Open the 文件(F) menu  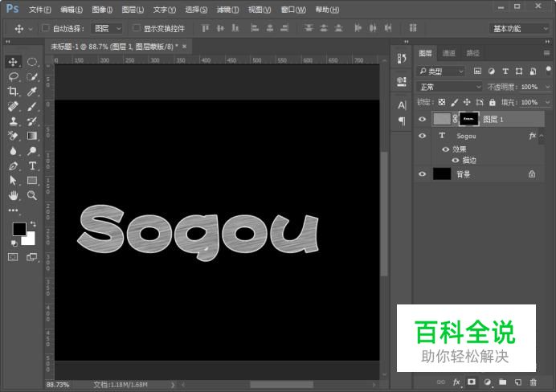click(39, 10)
